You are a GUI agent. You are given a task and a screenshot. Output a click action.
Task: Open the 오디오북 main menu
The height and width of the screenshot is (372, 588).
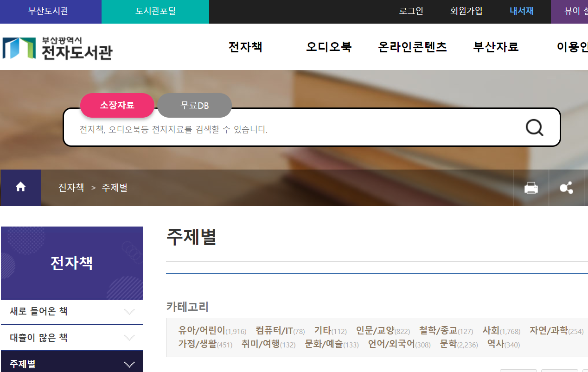[329, 47]
